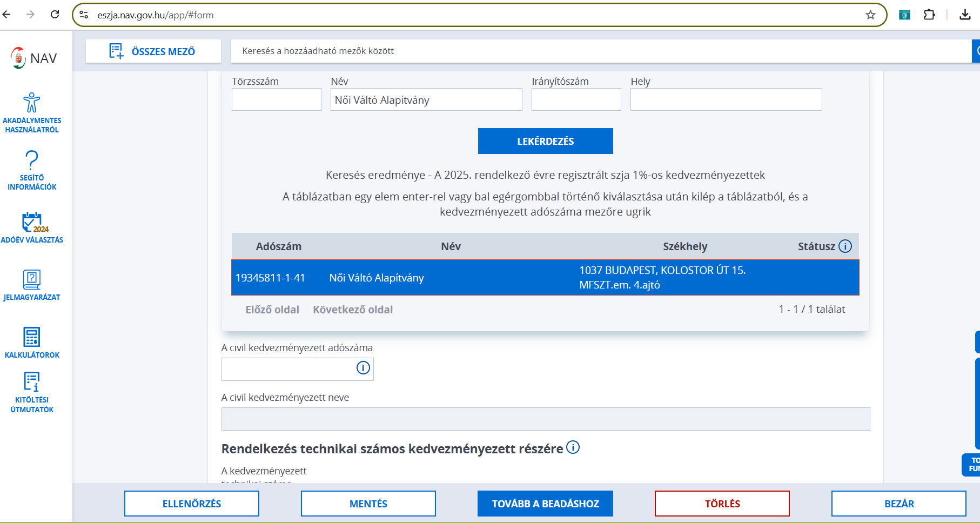Focus the Irányítószám input field
Viewport: 980px width, 523px height.
click(576, 100)
